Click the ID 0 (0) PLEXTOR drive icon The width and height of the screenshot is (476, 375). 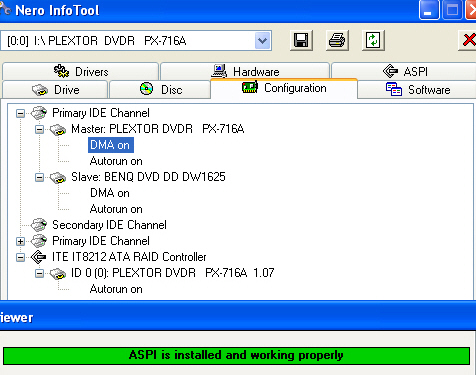point(58,274)
